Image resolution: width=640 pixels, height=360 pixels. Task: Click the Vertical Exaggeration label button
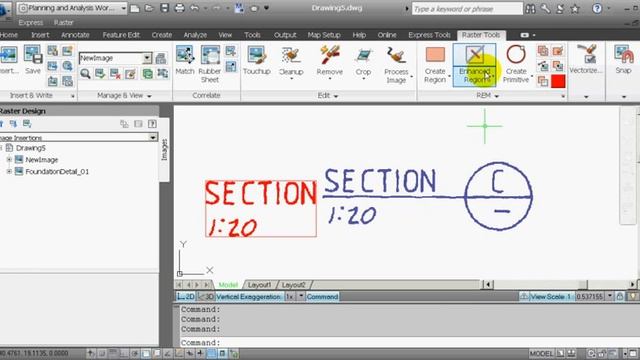tap(249, 297)
